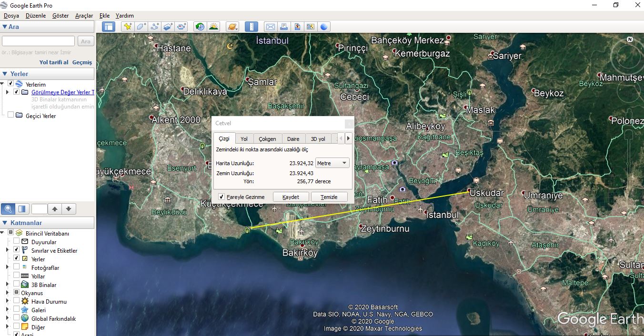Click the add path toolbar icon

click(154, 27)
